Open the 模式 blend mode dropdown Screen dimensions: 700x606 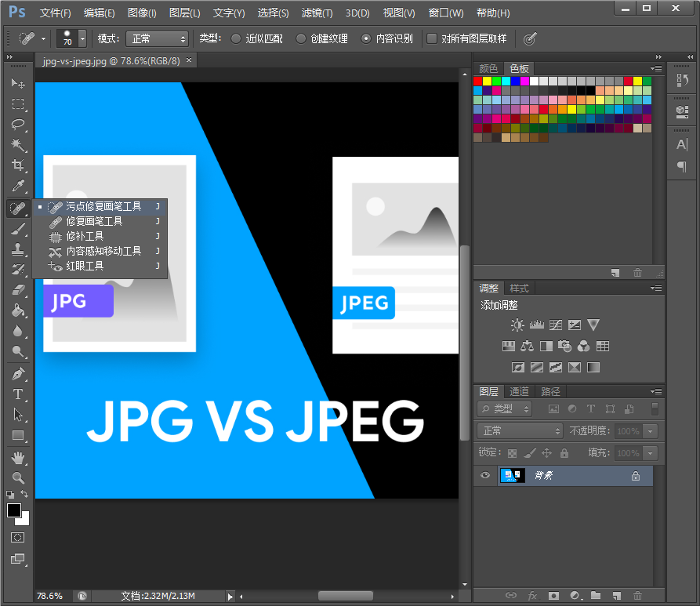click(156, 38)
